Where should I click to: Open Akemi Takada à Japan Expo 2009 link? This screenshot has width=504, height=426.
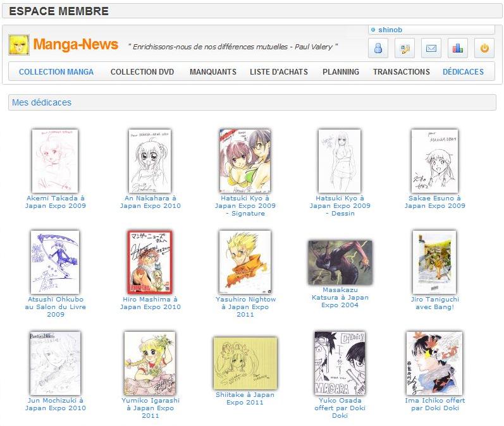56,202
